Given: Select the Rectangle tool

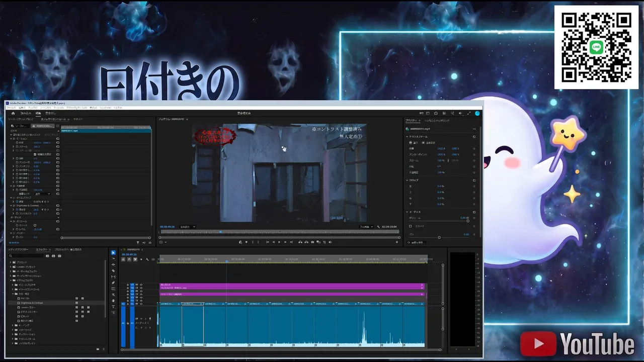Looking at the screenshot, I should click(113, 289).
